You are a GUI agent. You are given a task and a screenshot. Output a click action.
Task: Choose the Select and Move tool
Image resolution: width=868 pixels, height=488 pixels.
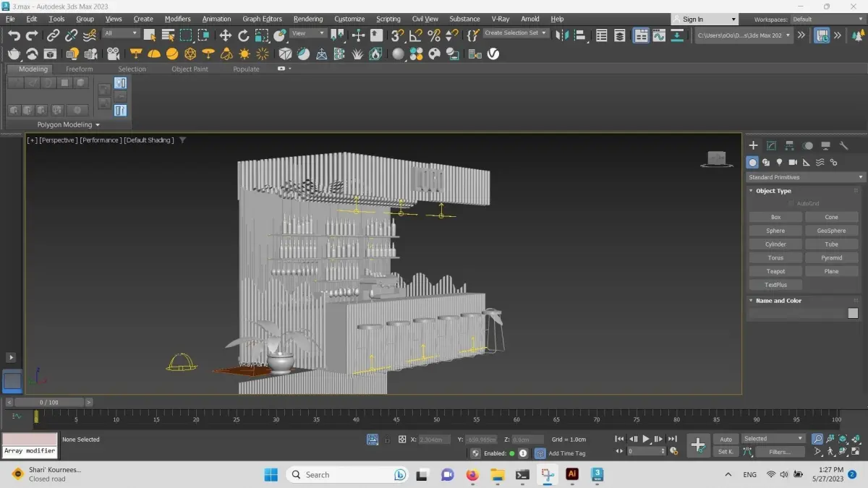pyautogui.click(x=226, y=35)
